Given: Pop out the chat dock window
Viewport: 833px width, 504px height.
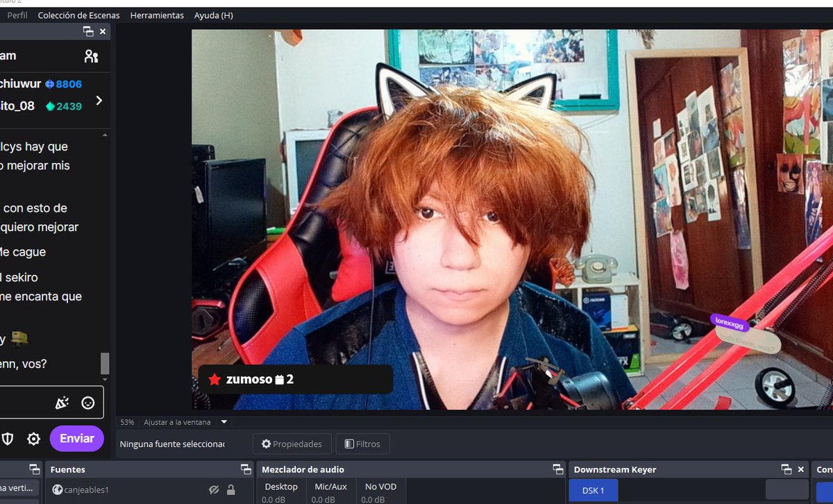Looking at the screenshot, I should (88, 31).
